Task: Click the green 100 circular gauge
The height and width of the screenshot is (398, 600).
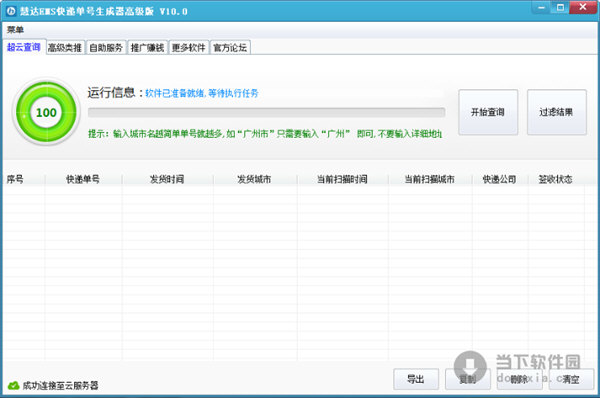Action: (46, 112)
